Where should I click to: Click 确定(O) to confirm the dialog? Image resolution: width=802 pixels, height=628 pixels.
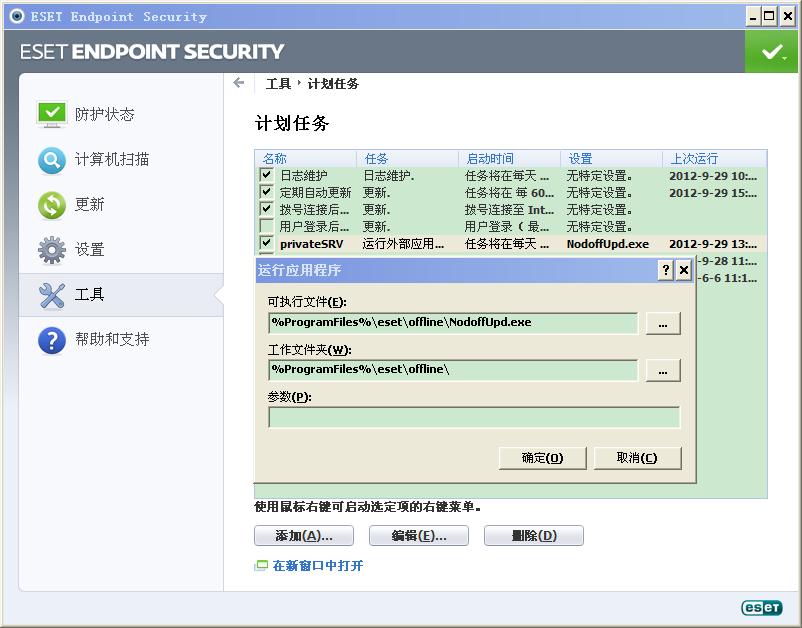[x=542, y=458]
